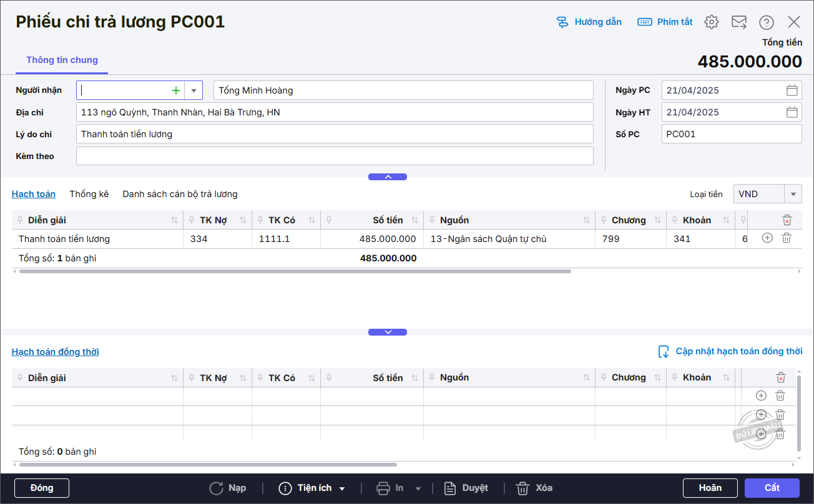Collapse the general info section chevron
The width and height of the screenshot is (814, 504).
coord(388,177)
